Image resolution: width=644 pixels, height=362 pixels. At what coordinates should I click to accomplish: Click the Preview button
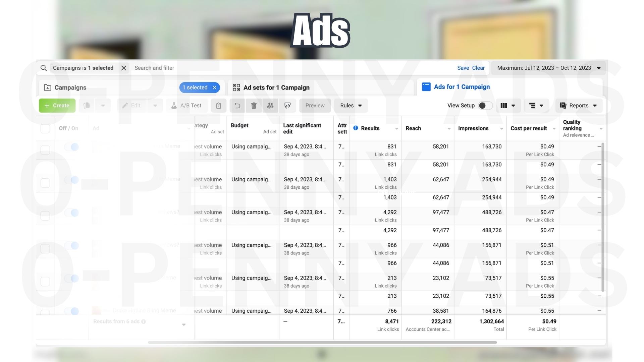click(x=315, y=106)
